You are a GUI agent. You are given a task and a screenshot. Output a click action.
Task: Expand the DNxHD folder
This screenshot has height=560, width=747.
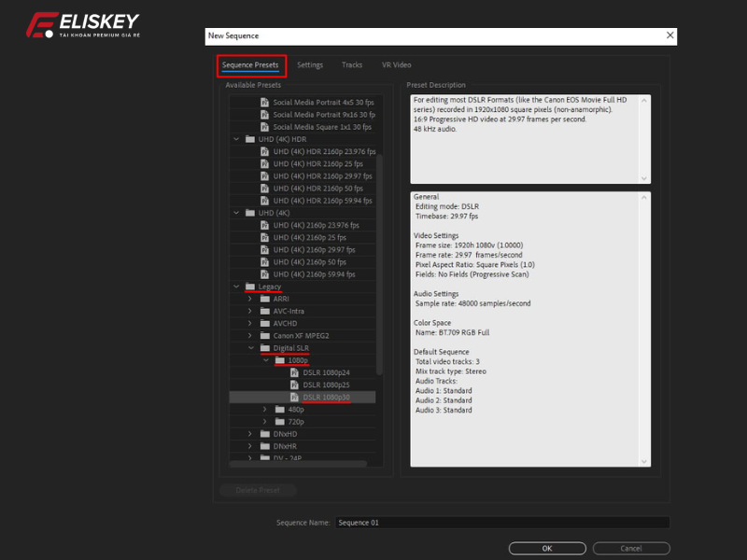coord(250,434)
